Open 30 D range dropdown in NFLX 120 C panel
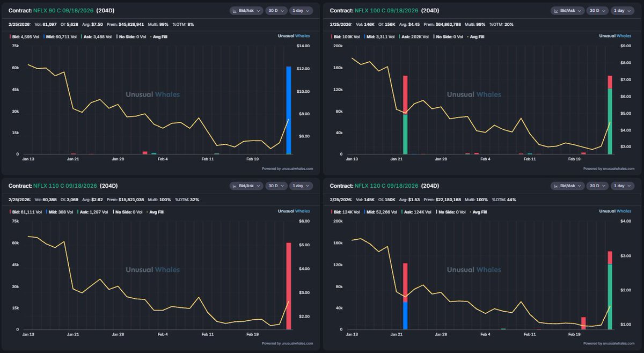644x353 pixels. (x=597, y=186)
